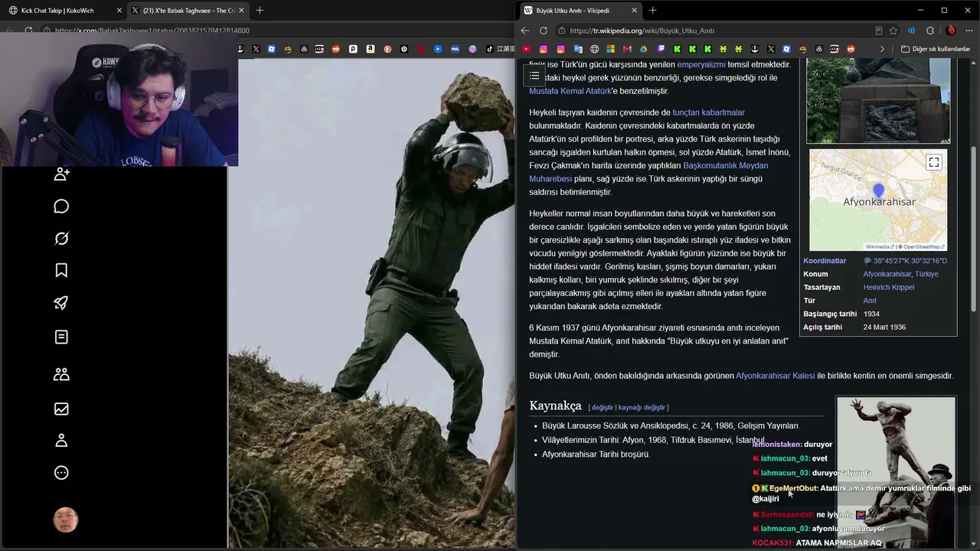Open the Mustafa Kemal Atatürk link
980x551 pixels.
(x=570, y=91)
